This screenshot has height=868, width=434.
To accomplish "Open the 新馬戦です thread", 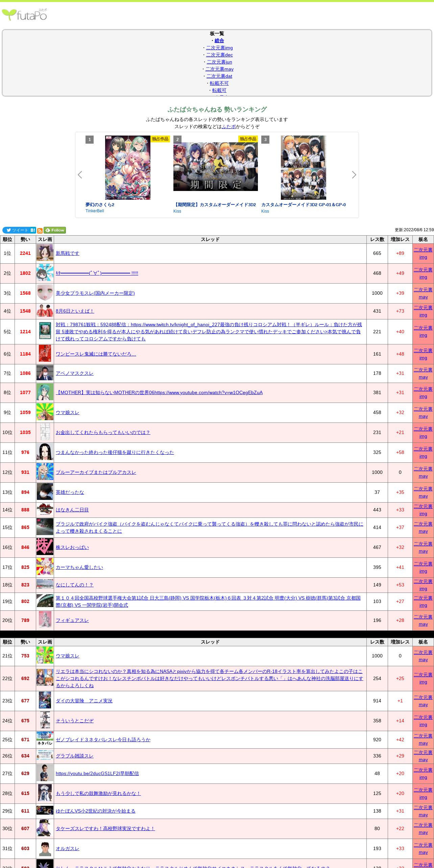I will pos(68,253).
